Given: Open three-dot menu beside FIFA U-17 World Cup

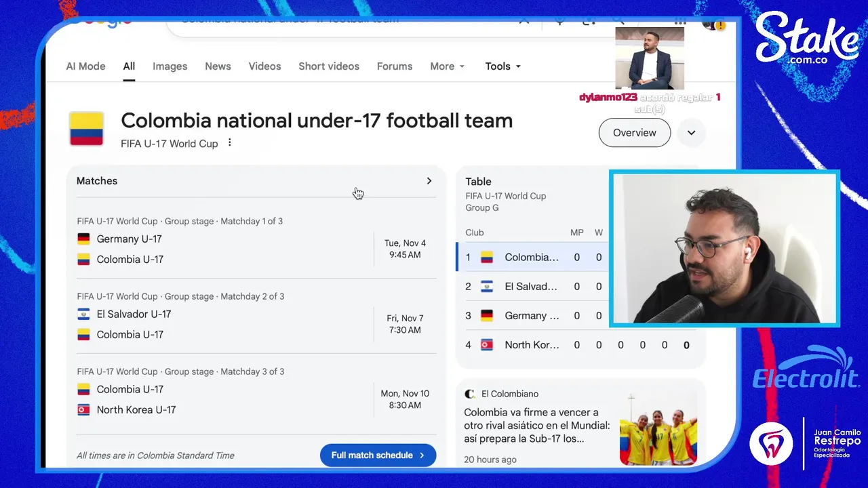Looking at the screenshot, I should (x=230, y=143).
